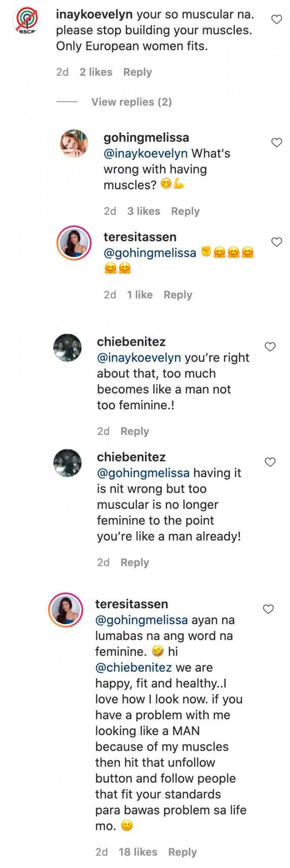Expand View replies (2)
290x868 pixels.
click(x=131, y=102)
